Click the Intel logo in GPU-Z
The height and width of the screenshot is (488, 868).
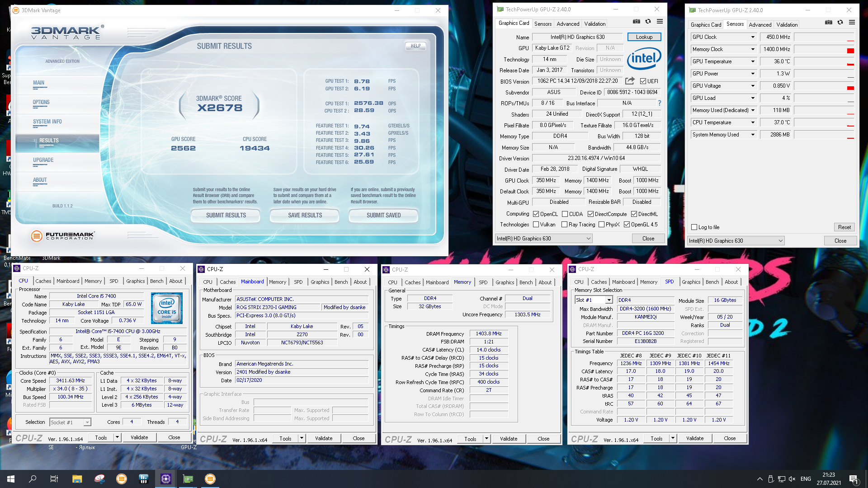coord(644,58)
